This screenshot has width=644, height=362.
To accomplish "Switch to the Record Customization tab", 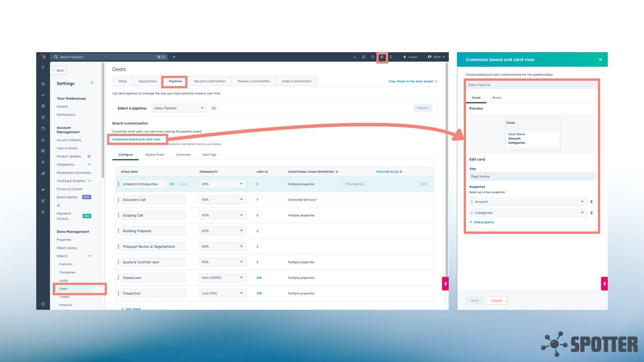I will [x=210, y=81].
